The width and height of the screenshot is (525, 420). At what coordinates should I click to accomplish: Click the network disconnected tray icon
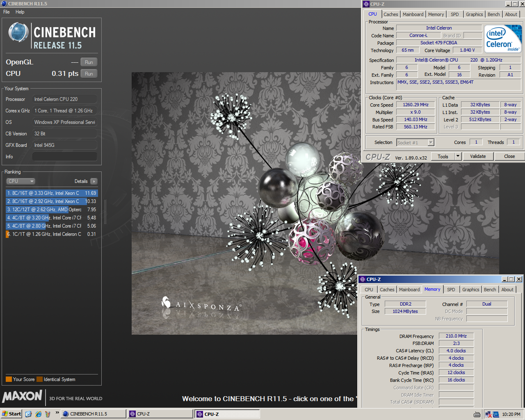pyautogui.click(x=488, y=414)
